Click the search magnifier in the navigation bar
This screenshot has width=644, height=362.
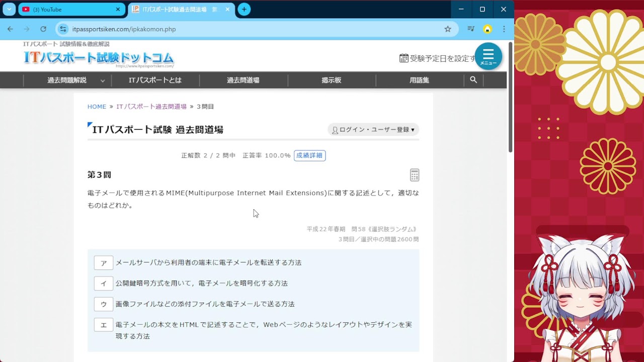tap(473, 80)
